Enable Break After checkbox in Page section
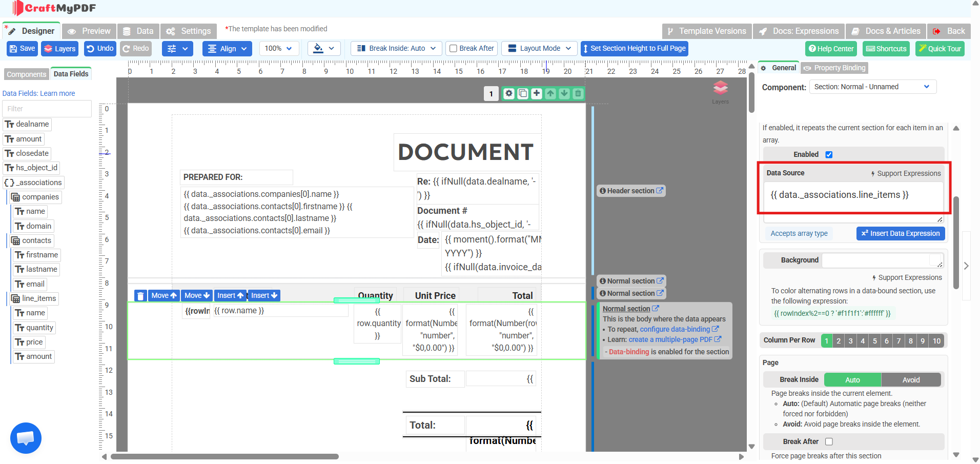This screenshot has height=464, width=980. pyautogui.click(x=829, y=441)
